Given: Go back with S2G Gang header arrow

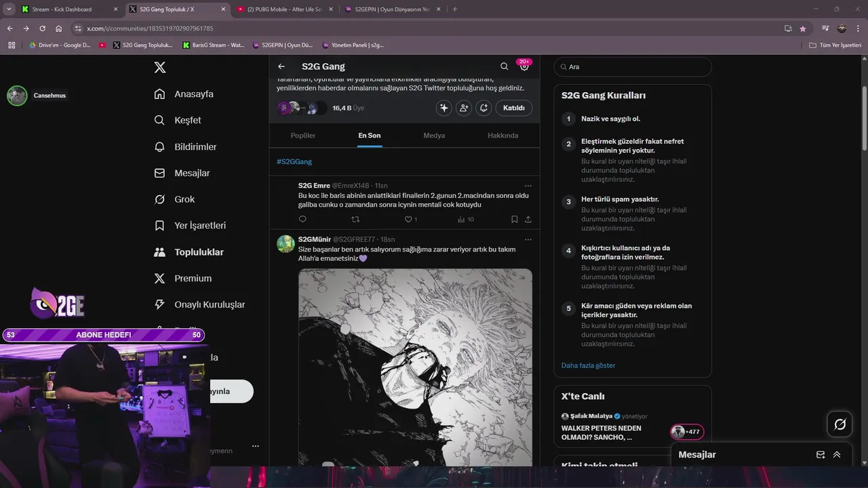Looking at the screenshot, I should tap(281, 66).
